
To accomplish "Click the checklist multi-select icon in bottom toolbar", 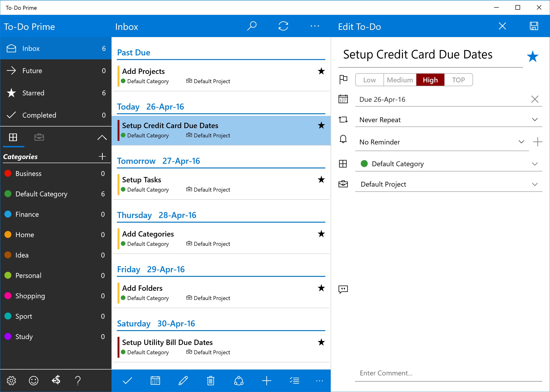I will coord(294,381).
